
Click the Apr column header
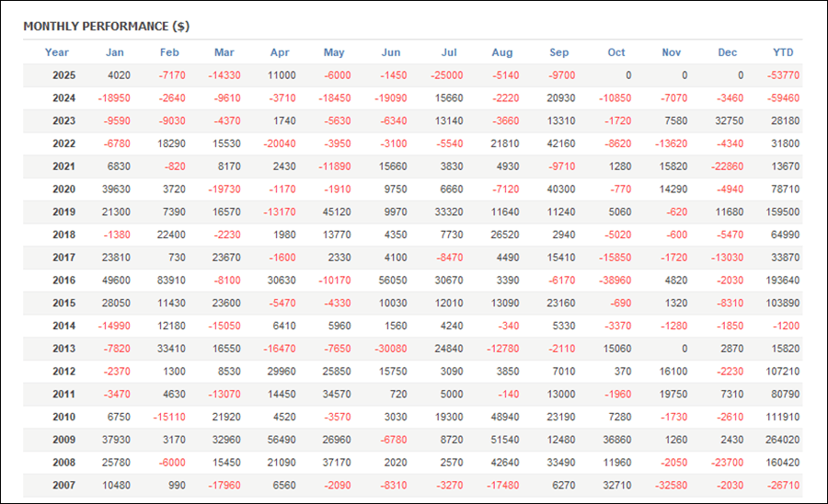280,52
